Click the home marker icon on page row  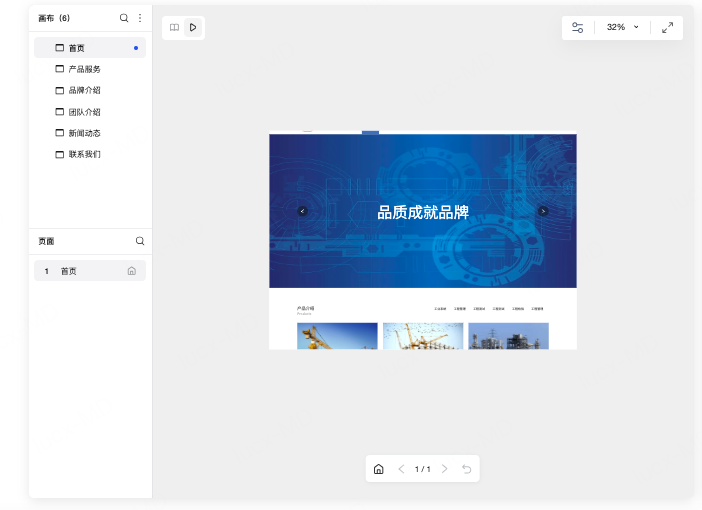coord(132,271)
